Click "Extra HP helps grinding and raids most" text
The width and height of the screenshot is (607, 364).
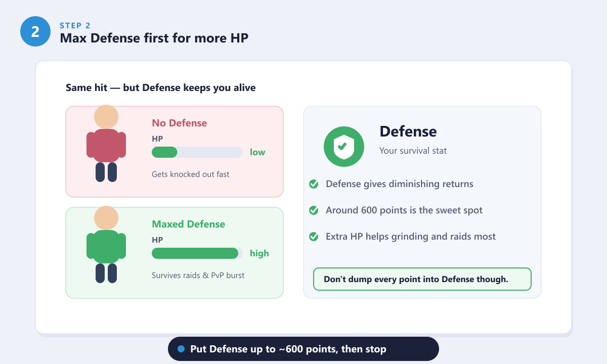pos(411,237)
